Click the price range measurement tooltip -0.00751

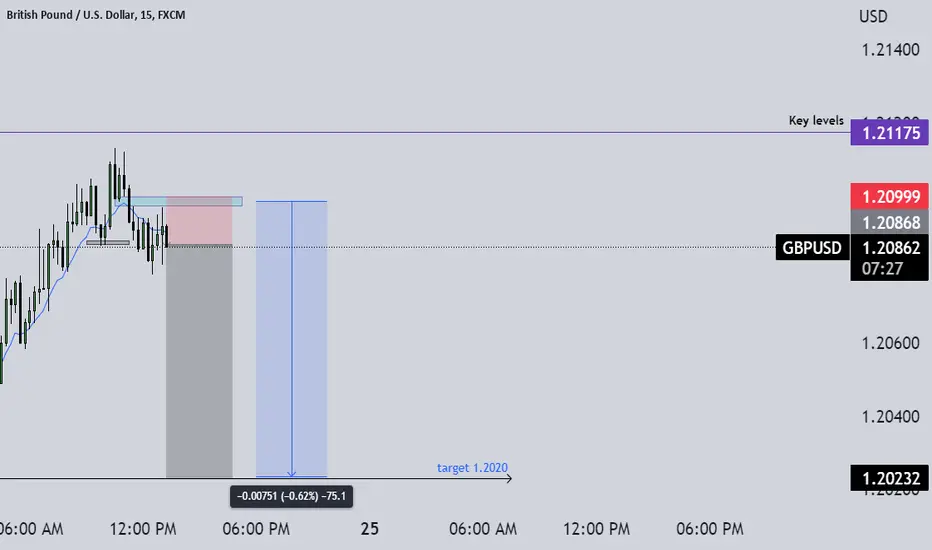coord(291,496)
